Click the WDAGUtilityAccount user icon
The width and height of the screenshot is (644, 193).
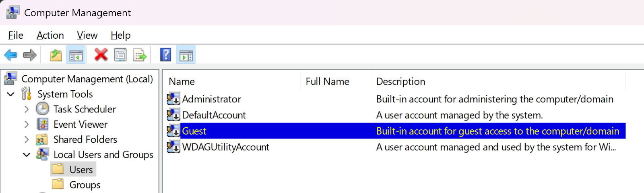[173, 147]
